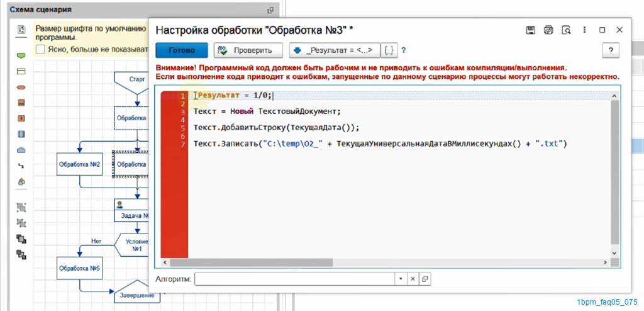Click inside the Алгоритм input field
The width and height of the screenshot is (644, 311).
tap(295, 279)
